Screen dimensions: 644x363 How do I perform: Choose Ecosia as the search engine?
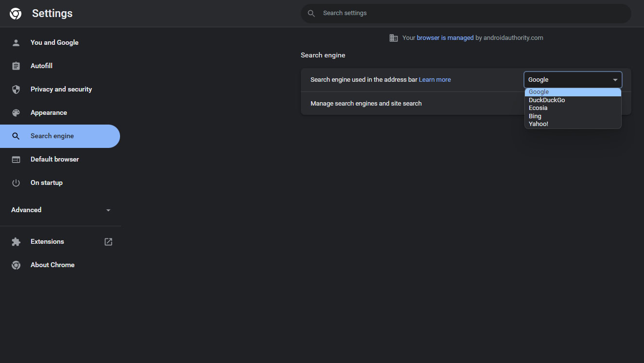[538, 108]
